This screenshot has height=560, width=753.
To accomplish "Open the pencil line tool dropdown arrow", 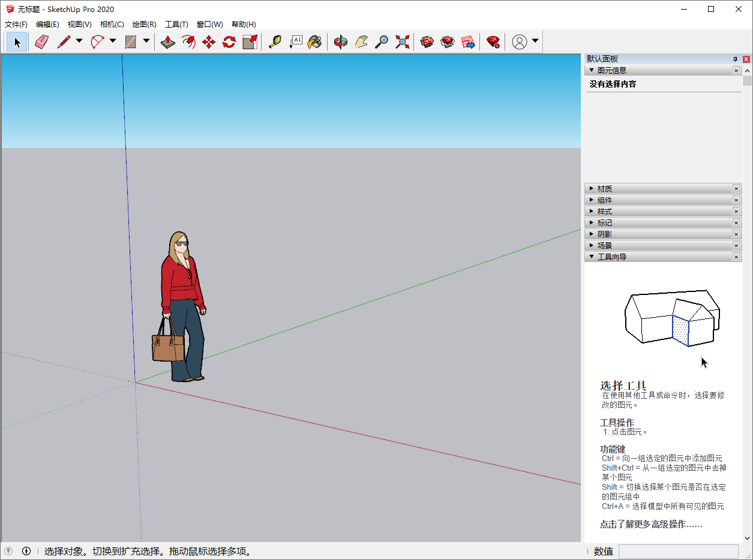I will click(79, 42).
